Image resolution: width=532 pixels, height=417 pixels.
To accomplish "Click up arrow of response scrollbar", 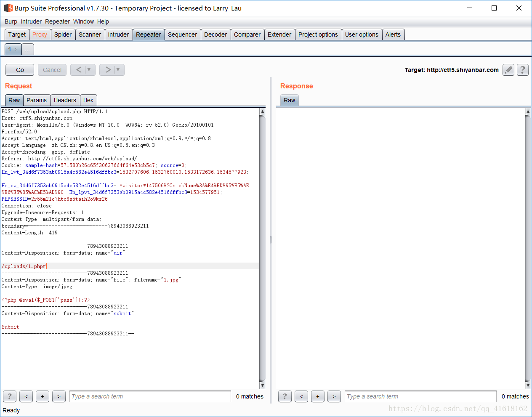I will click(x=528, y=112).
